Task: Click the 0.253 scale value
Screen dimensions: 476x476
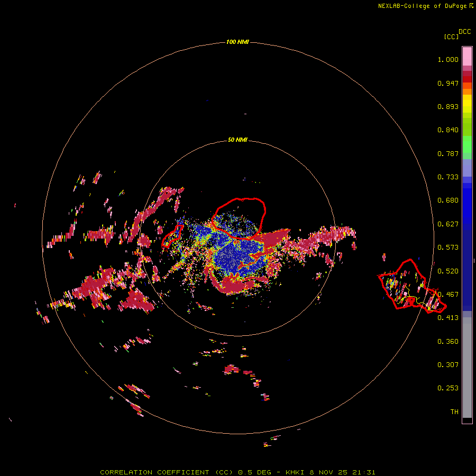Action: tap(448, 388)
